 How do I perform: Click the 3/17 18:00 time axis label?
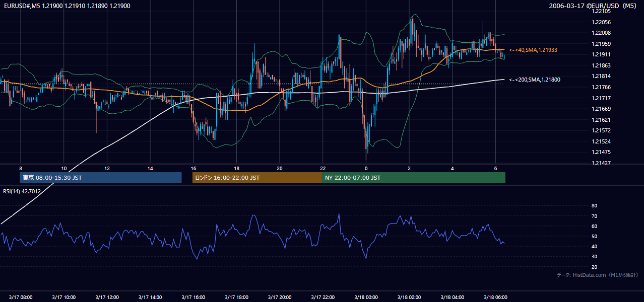coord(237,297)
